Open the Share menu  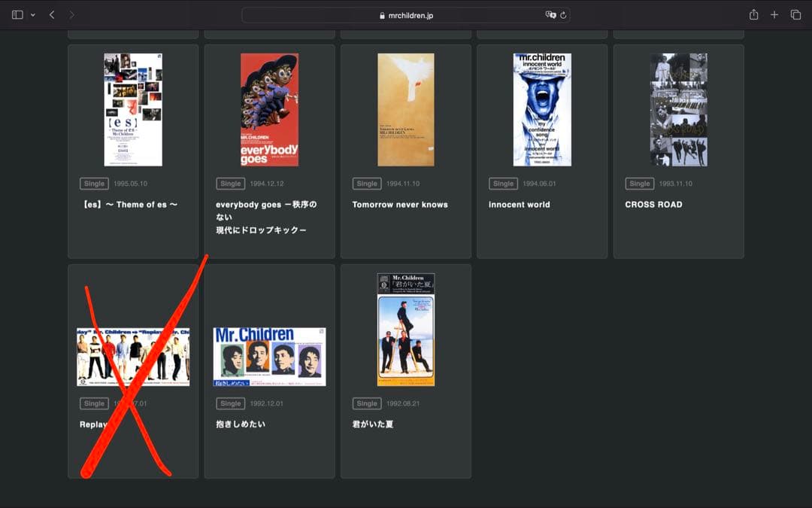753,15
